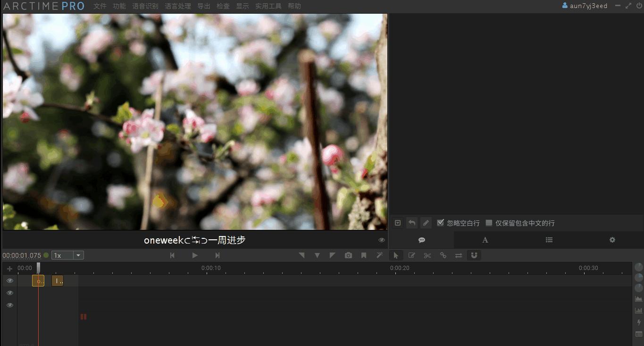Open the aun7yj3eed user account menu
The image size is (644, 346).
pos(585,6)
